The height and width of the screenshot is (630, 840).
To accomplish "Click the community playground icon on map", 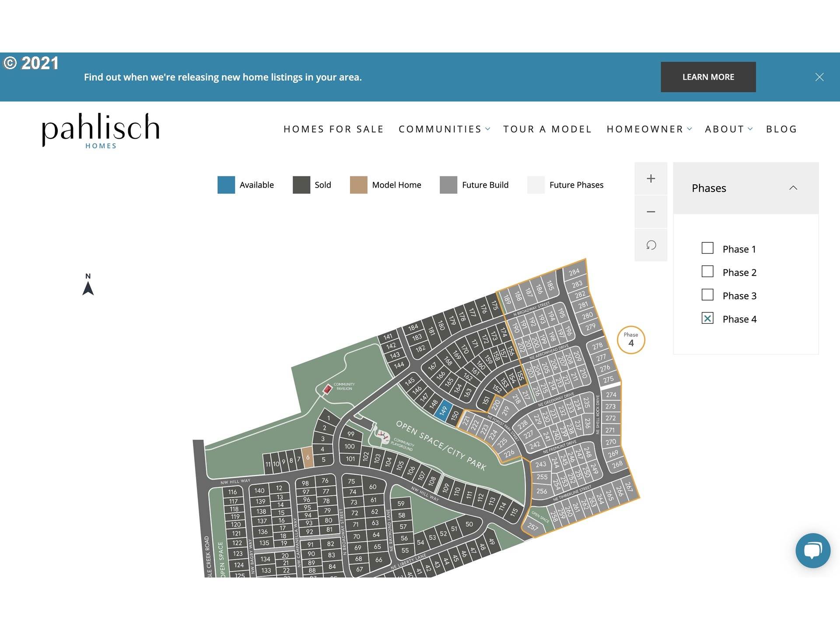I will point(383,436).
